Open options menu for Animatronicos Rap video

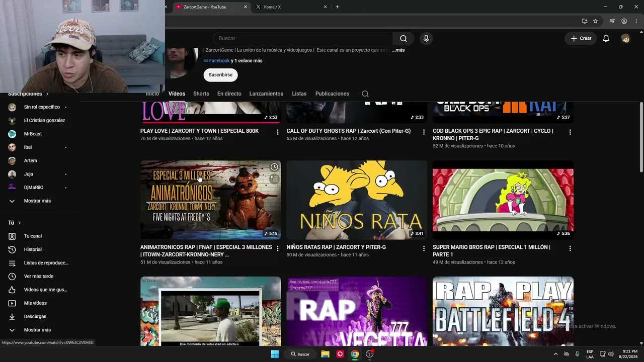pos(277,248)
